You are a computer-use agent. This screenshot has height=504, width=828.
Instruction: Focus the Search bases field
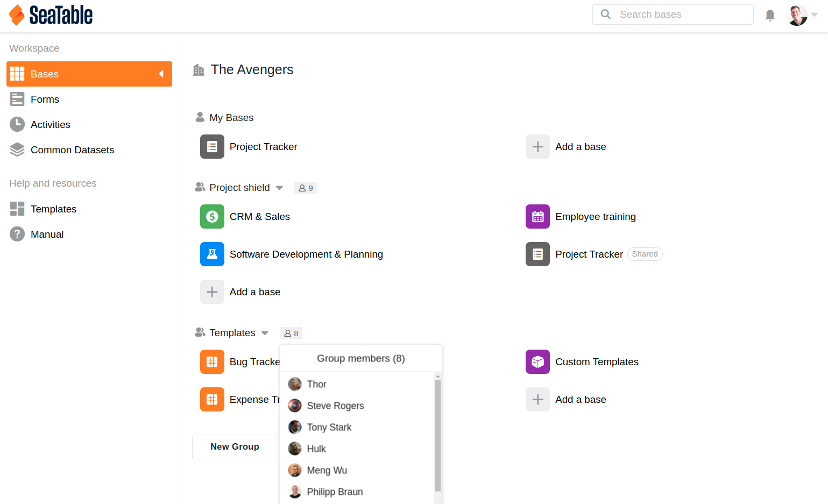pyautogui.click(x=673, y=15)
